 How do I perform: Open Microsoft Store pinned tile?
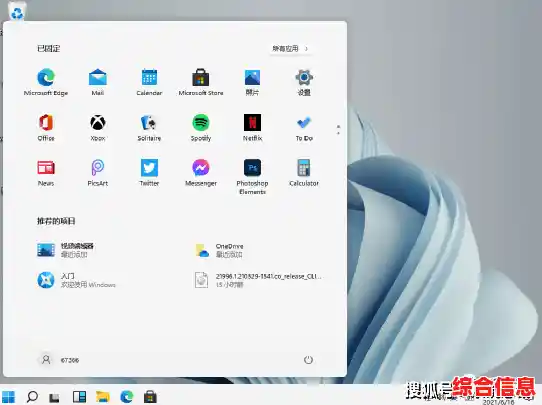[200, 82]
